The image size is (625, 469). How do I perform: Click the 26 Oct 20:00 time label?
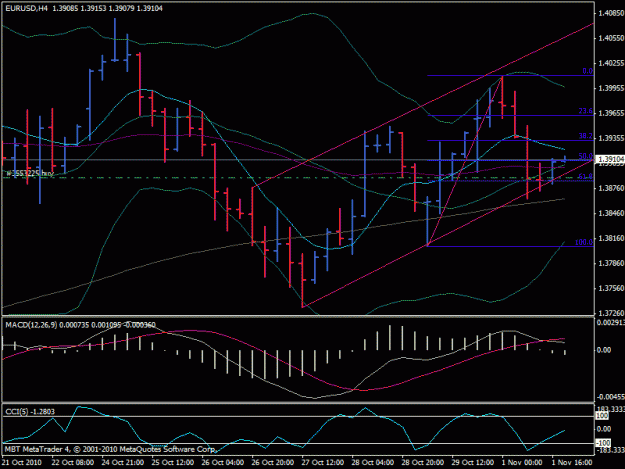(x=273, y=463)
